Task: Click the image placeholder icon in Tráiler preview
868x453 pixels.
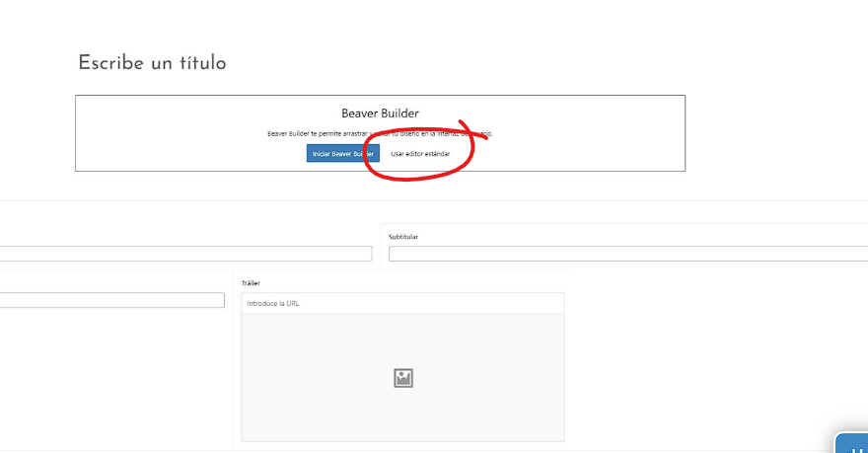Action: [x=403, y=378]
